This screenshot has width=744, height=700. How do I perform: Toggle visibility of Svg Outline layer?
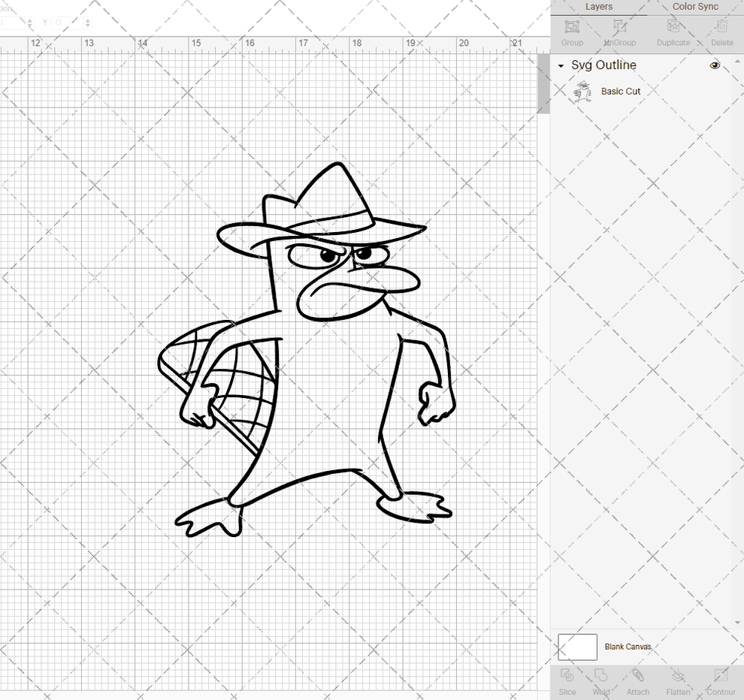click(714, 65)
